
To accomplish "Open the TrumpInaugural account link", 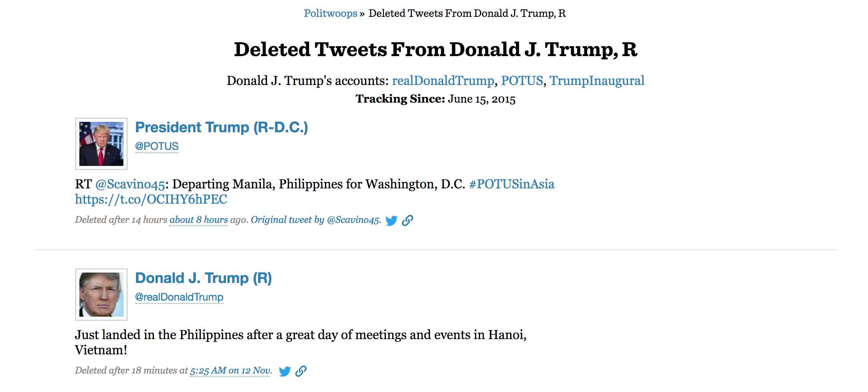I will click(597, 81).
